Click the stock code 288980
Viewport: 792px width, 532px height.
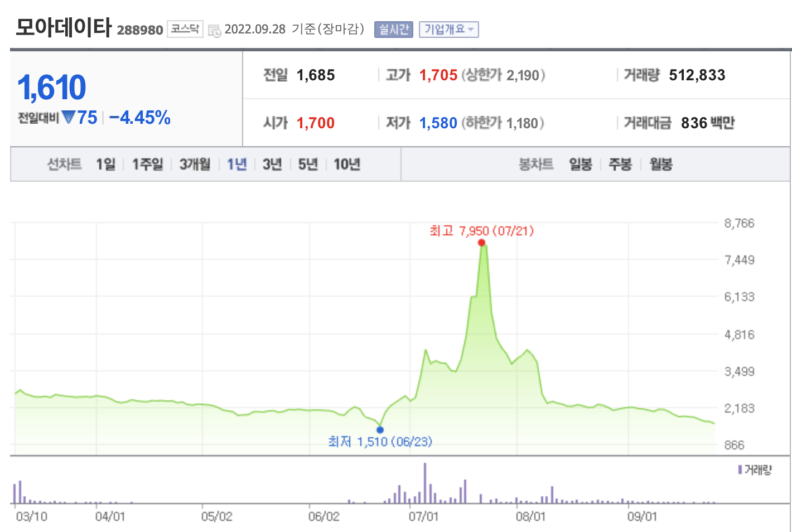click(x=140, y=30)
